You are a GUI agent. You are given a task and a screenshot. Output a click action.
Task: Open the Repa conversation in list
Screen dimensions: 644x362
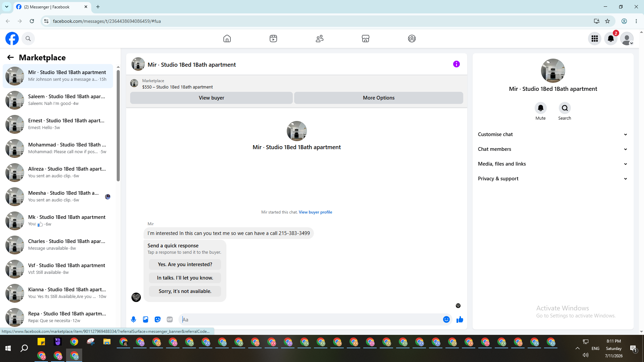[58, 317]
